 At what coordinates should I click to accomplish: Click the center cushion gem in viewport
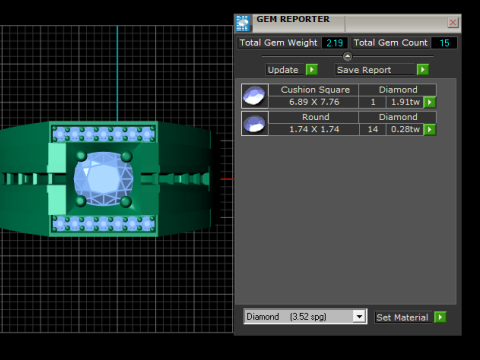tap(103, 178)
